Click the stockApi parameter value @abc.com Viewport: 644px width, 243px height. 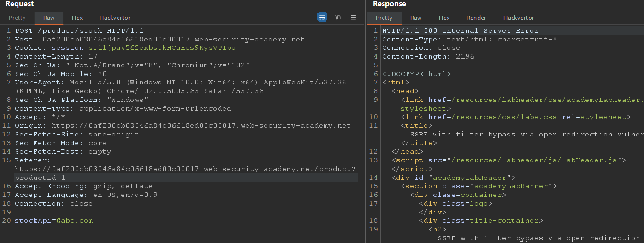point(75,221)
